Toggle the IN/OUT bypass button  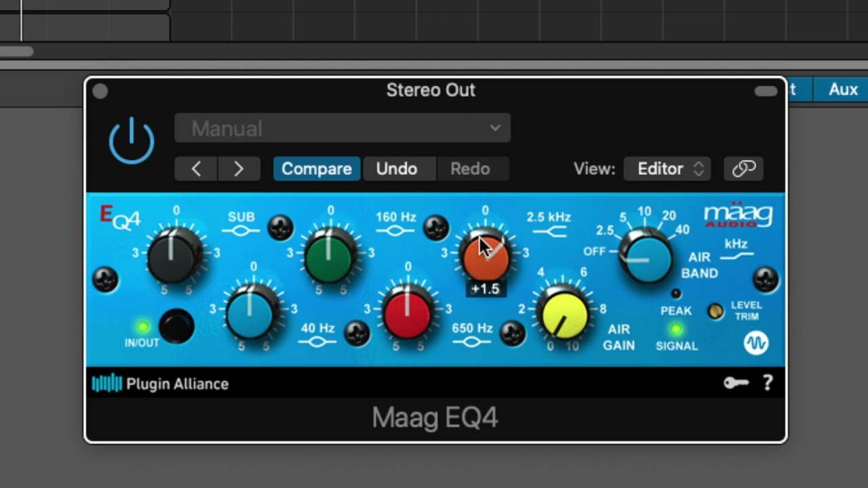tap(176, 327)
